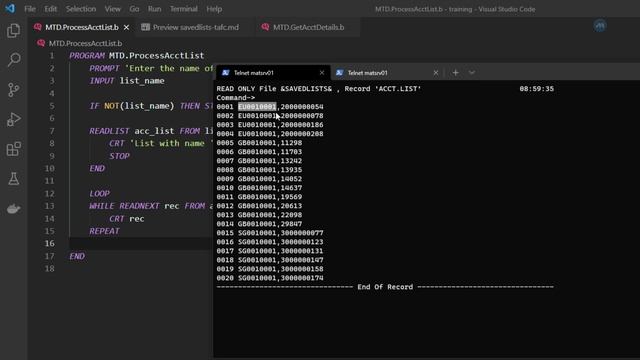Click record line 0005 GB0010001,11298
The width and height of the screenshot is (640, 360).
pyautogui.click(x=259, y=143)
